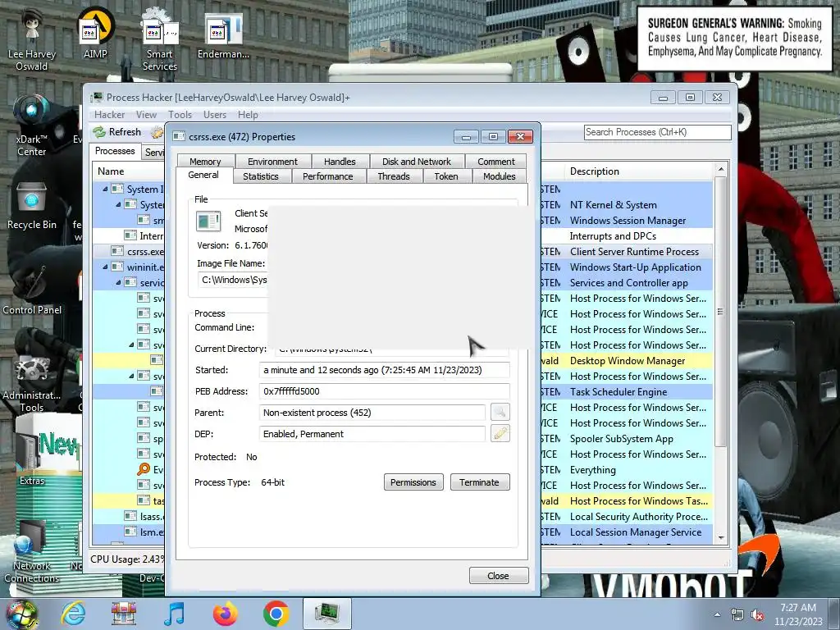The width and height of the screenshot is (840, 630).
Task: Collapse the System process tree node
Action: [x=118, y=204]
